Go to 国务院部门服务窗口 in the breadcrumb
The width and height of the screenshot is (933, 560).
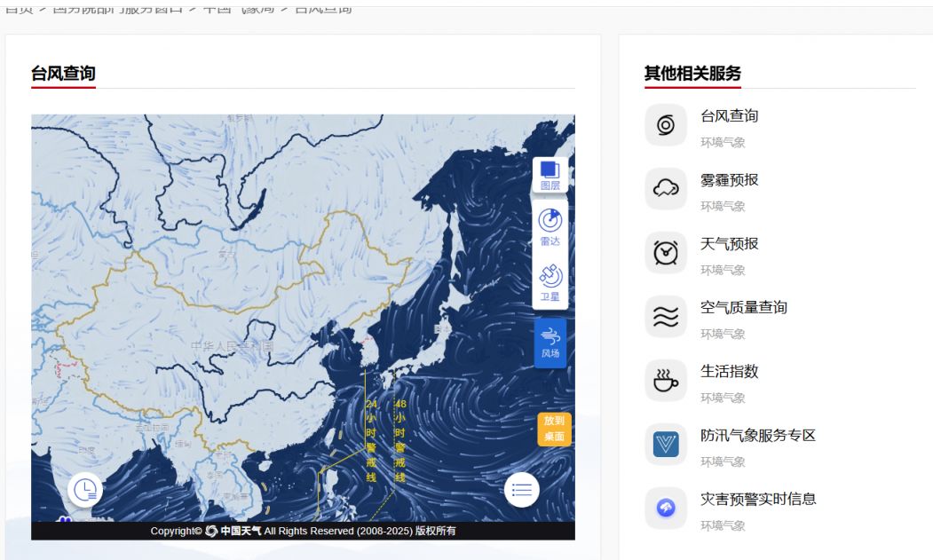pos(118,8)
